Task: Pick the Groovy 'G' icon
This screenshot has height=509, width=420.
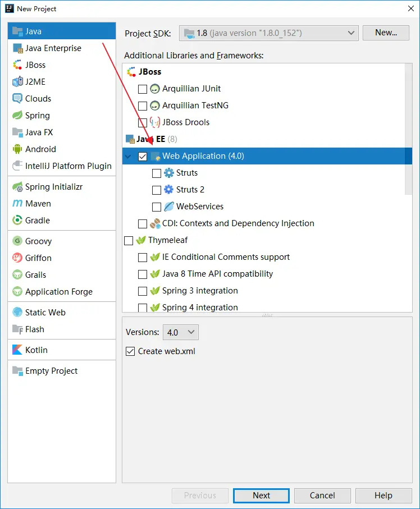Action: point(17,241)
